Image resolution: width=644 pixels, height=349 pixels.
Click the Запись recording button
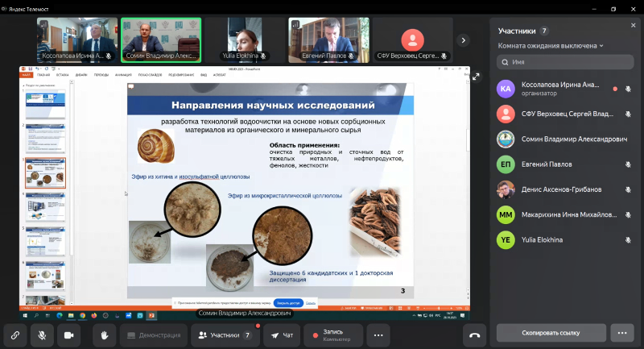[334, 334]
